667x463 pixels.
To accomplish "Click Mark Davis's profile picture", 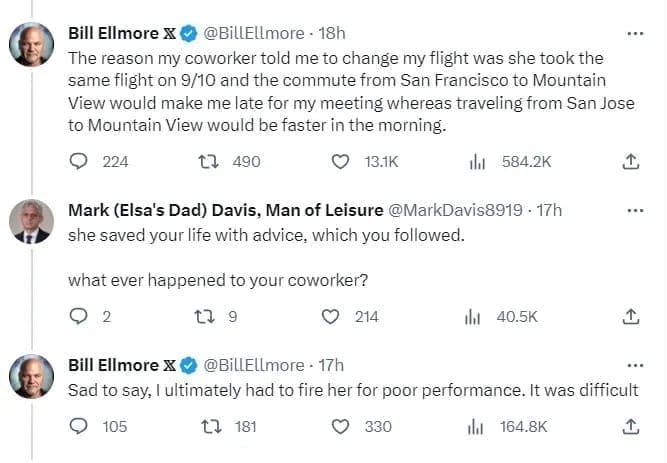I will (x=30, y=222).
